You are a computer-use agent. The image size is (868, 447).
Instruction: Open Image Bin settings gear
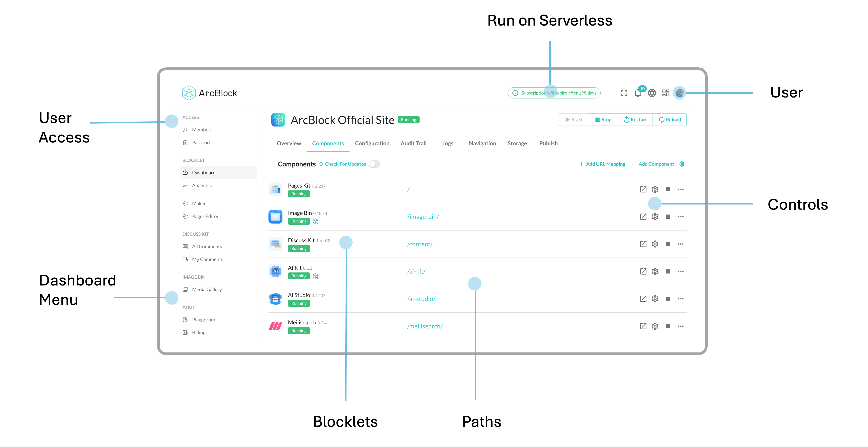pos(655,217)
